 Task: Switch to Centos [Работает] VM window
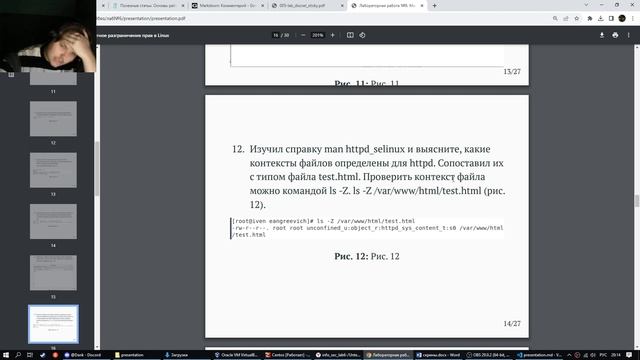[x=287, y=355]
